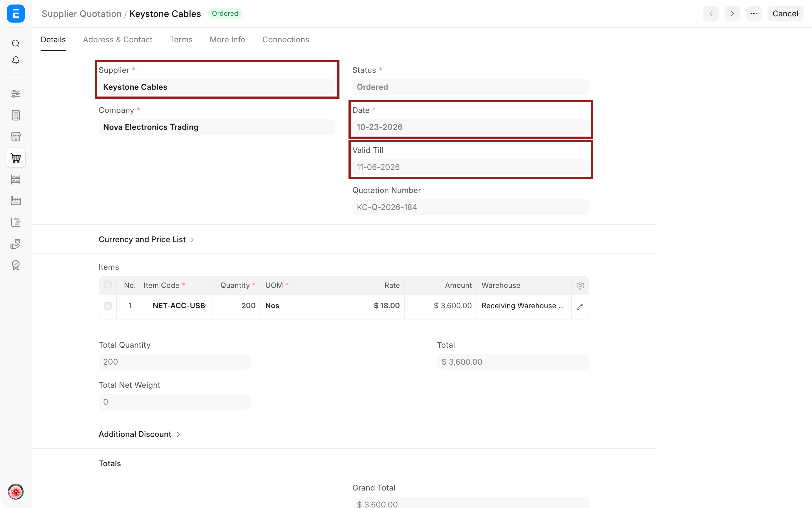This screenshot has width=812, height=508.
Task: Click the Quotation Number field
Action: (470, 207)
